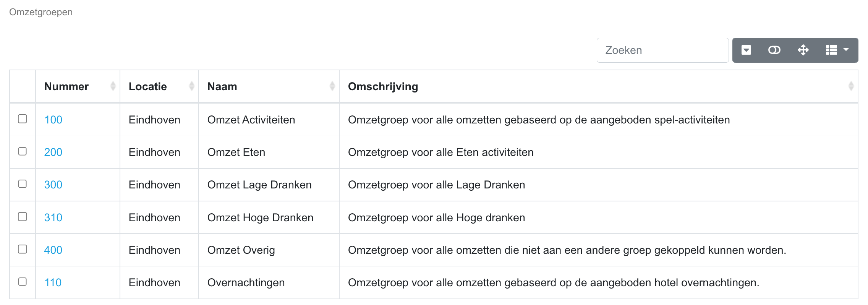Follow the 400 number link
The height and width of the screenshot is (305, 868).
pyautogui.click(x=53, y=250)
